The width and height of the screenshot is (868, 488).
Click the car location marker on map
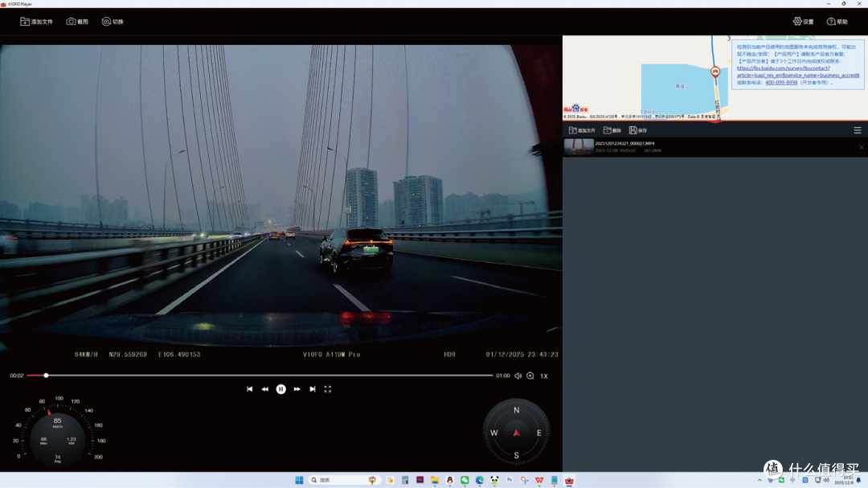[x=715, y=72]
